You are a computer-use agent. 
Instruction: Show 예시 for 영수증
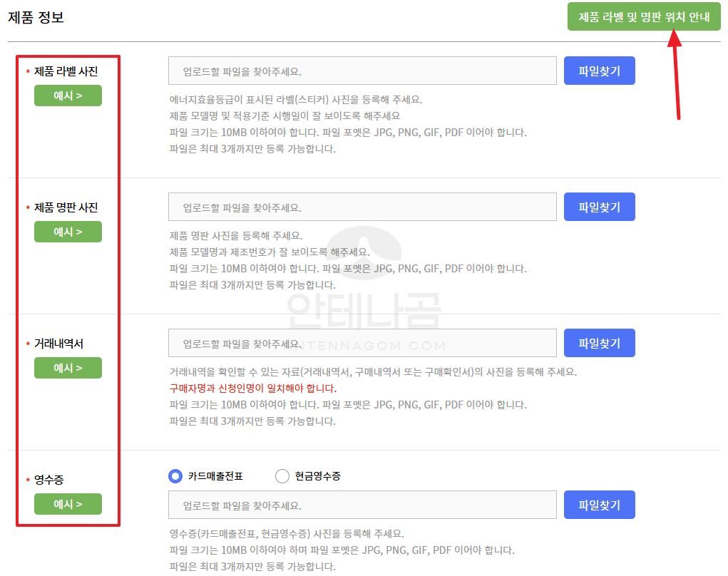pyautogui.click(x=68, y=503)
